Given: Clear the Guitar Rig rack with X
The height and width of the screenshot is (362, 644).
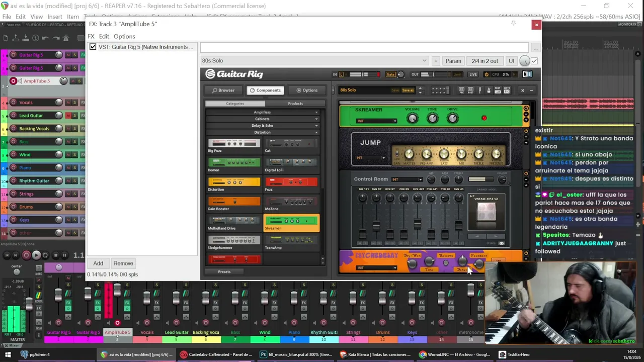Looking at the screenshot, I should [522, 90].
